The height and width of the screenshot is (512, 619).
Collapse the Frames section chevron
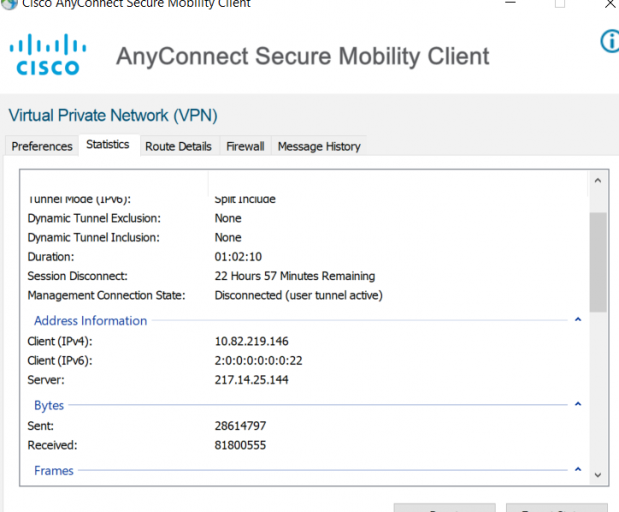pyautogui.click(x=578, y=469)
